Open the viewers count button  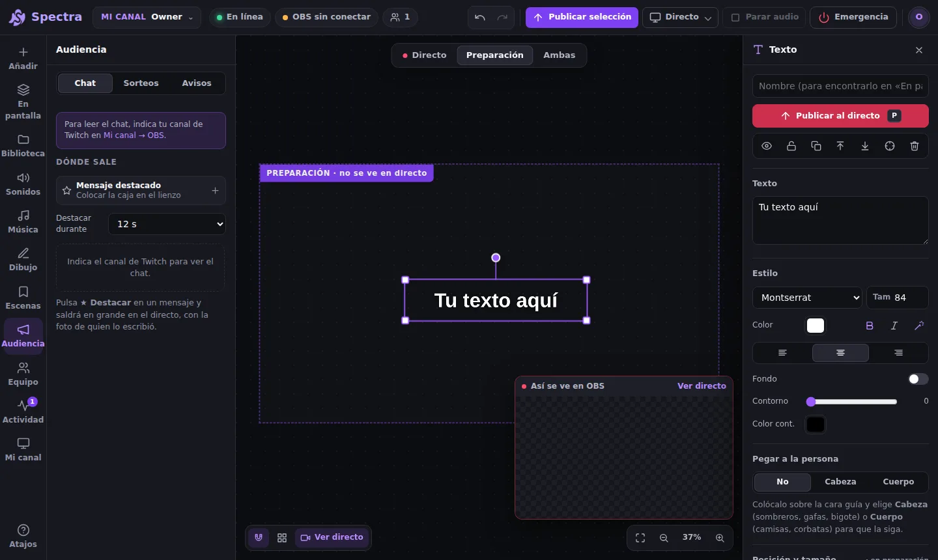(x=400, y=18)
